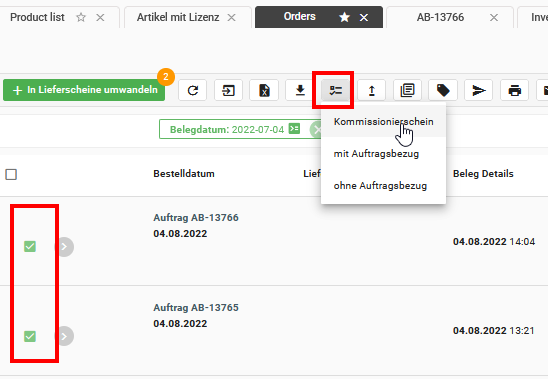Close the Orders tab
548x379 pixels.
(364, 17)
